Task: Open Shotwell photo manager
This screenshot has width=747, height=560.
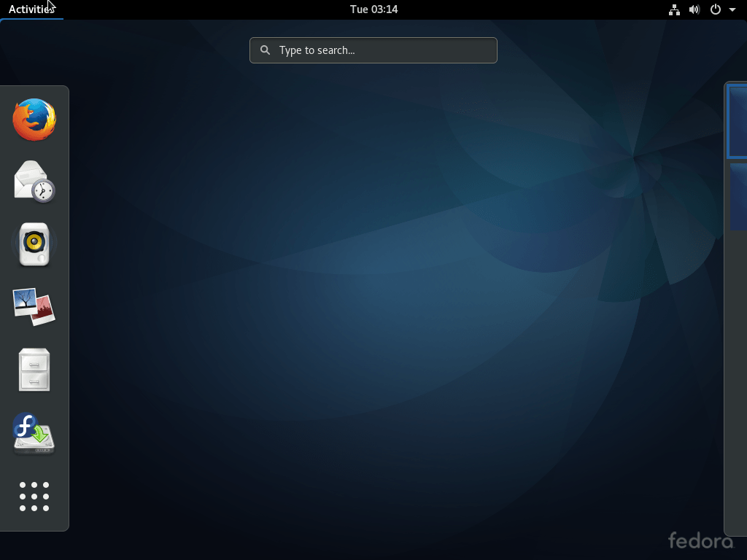Action: pos(34,307)
